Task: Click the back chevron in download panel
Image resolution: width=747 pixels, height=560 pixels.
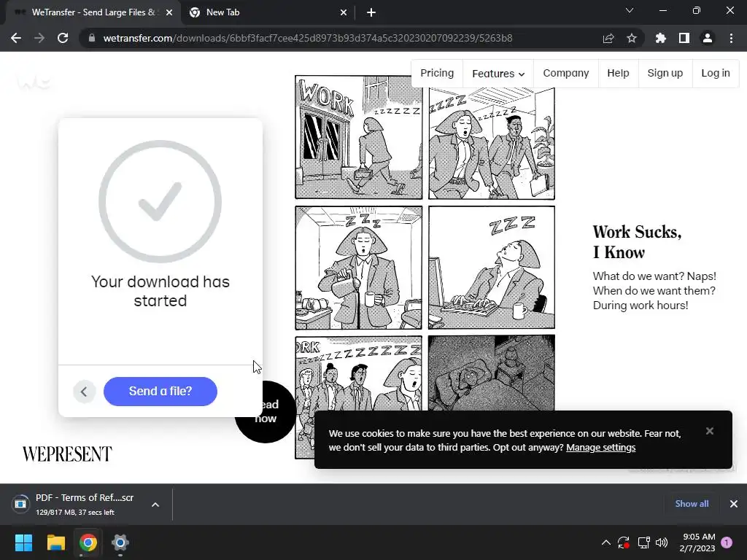Action: (x=85, y=392)
